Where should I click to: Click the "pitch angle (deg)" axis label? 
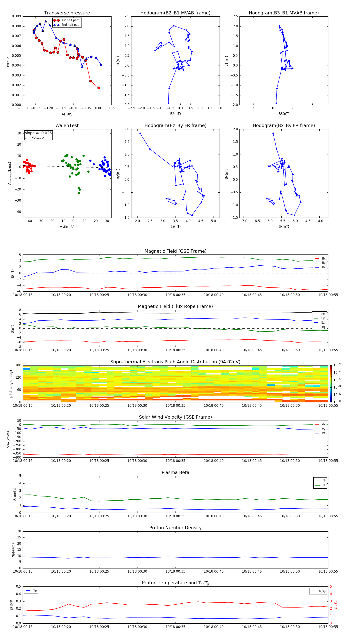pos(11,384)
